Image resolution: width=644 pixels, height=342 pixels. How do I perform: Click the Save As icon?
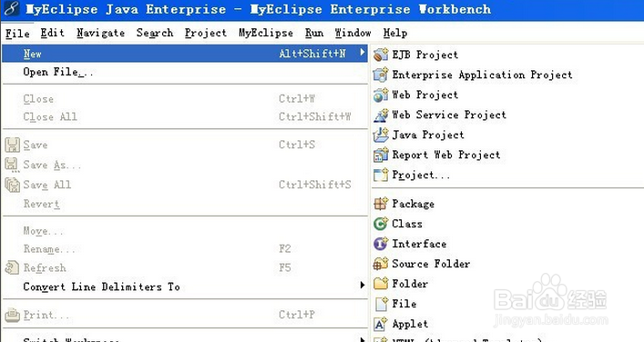tap(12, 165)
